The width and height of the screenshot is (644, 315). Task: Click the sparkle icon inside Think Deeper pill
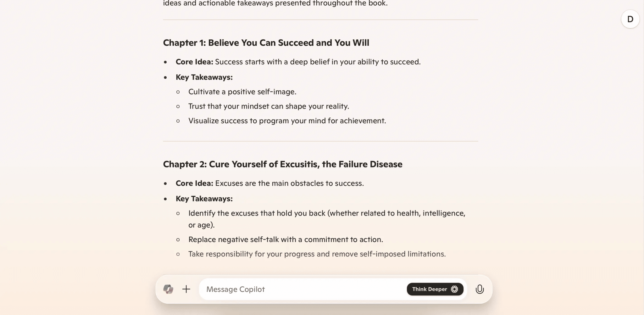pos(454,289)
